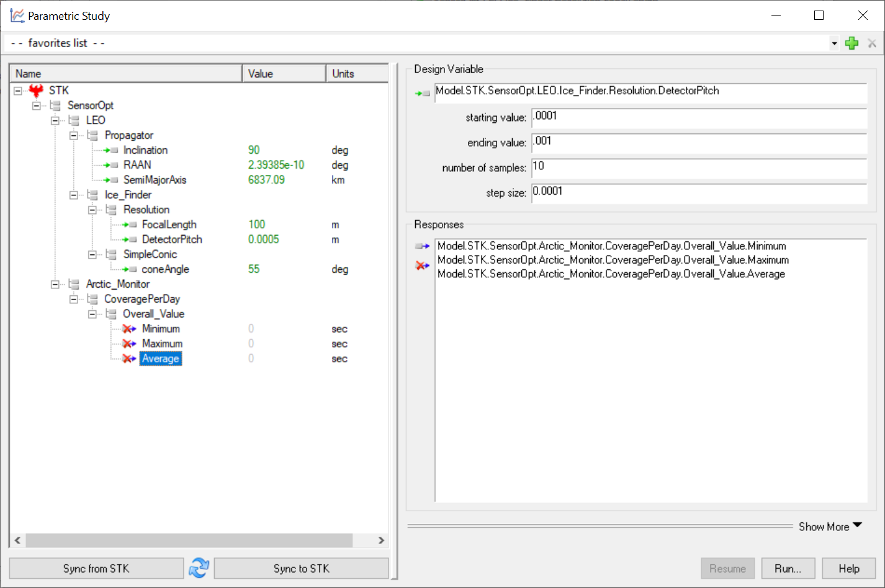Click the RAAN value 2.39385e-10

276,165
